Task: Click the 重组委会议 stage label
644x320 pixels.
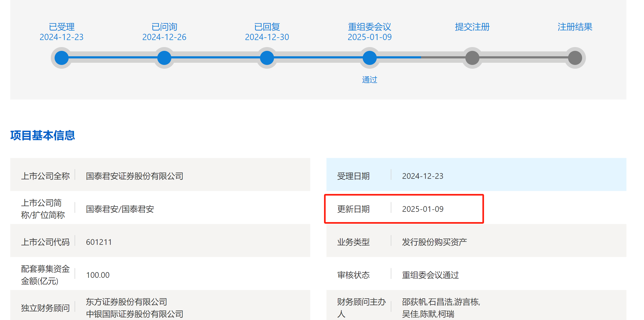Action: pos(369,27)
